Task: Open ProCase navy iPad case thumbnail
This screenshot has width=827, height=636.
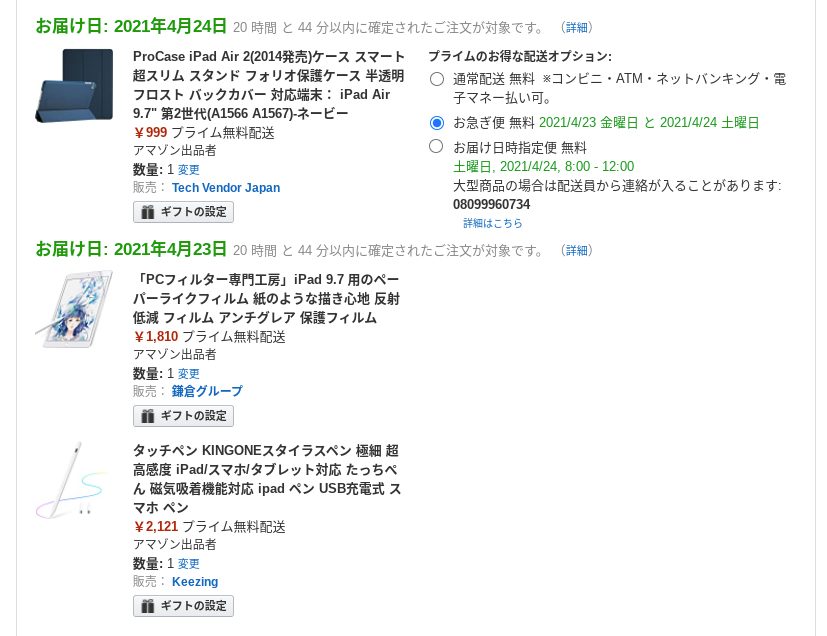Action: (74, 85)
